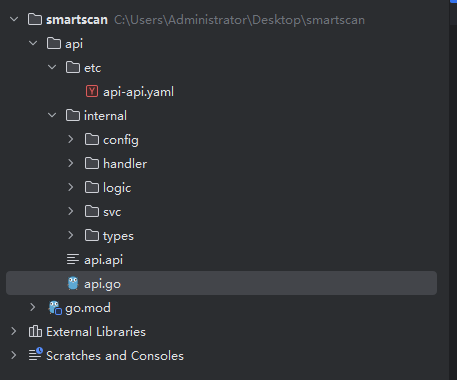Expand the types folder arrow
Screen dimensions: 457x380
click(71, 235)
